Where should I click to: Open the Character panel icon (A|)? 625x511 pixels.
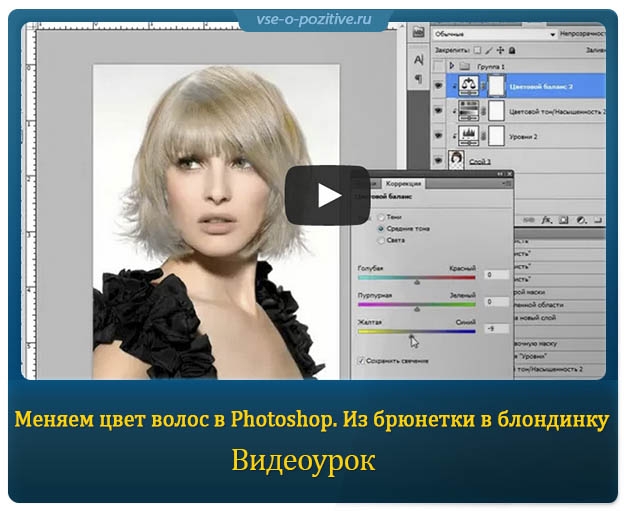click(x=418, y=60)
